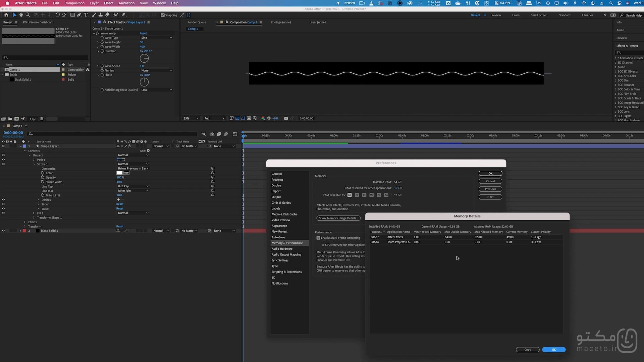The height and width of the screenshot is (362, 644).
Task: Open the composition mini-flowchart icon
Action: tap(203, 134)
